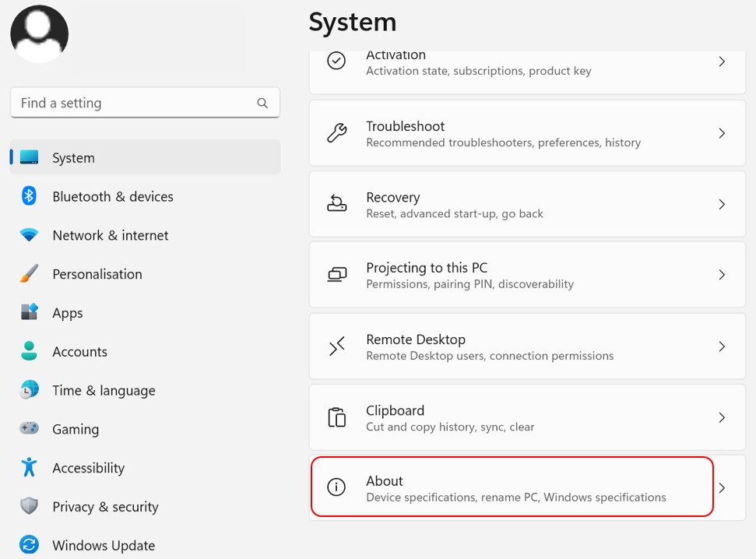Open the Accounts section
The image size is (756, 559).
pos(145,352)
